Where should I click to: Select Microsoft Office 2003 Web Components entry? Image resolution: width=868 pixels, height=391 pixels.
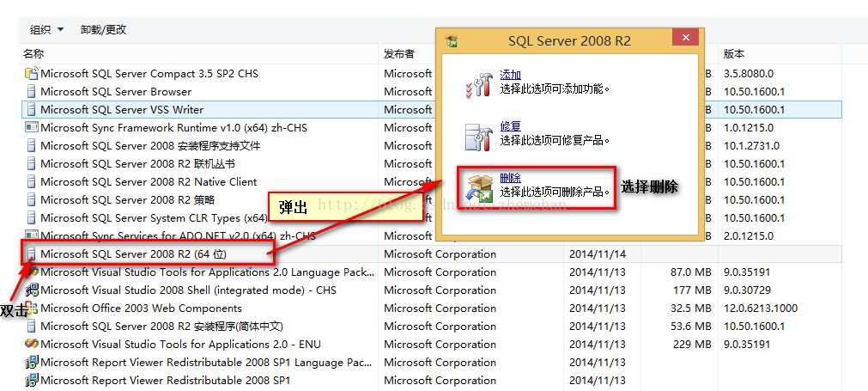pyautogui.click(x=141, y=308)
